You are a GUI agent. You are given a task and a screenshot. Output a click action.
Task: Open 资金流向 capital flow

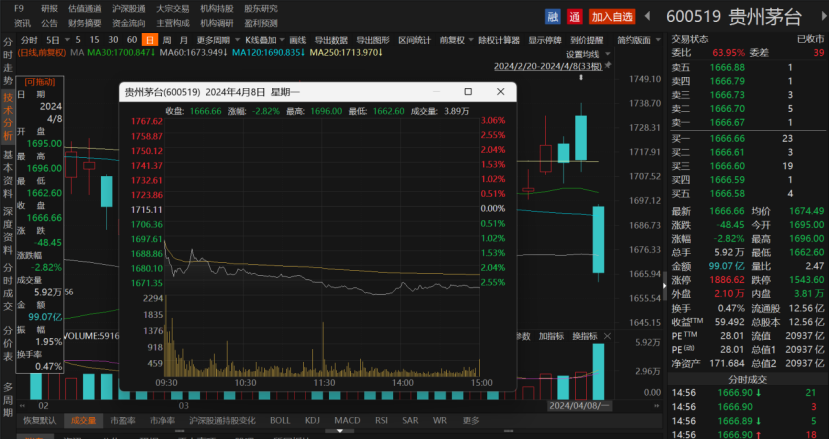click(x=129, y=23)
